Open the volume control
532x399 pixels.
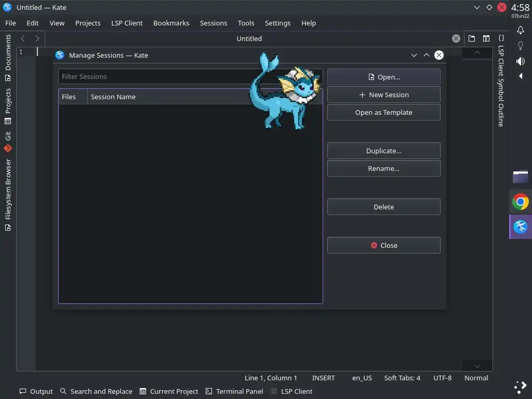click(521, 61)
